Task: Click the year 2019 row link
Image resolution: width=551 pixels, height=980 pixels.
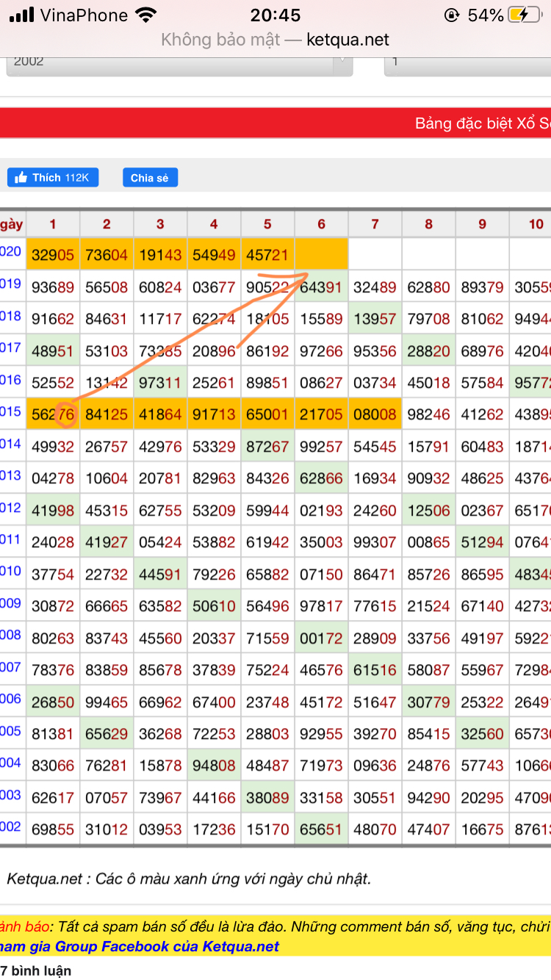Action: coord(10,284)
